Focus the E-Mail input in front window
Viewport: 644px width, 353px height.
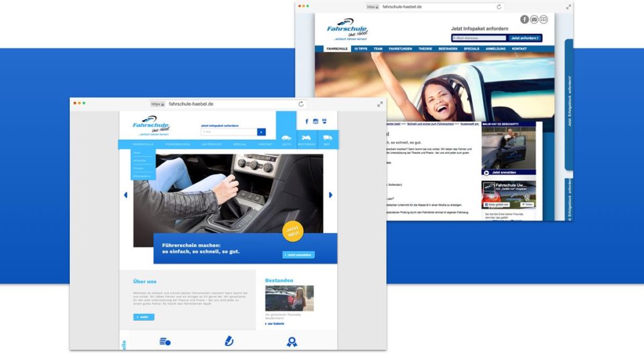tap(229, 132)
